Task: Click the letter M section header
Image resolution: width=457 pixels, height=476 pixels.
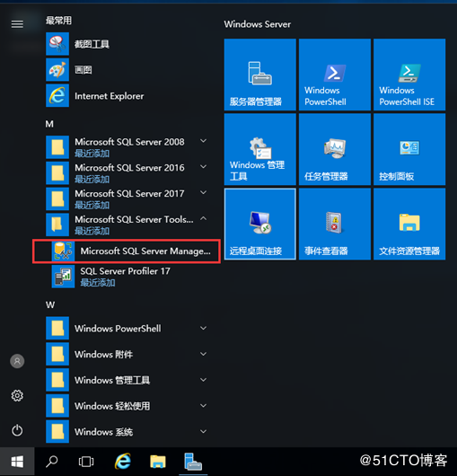Action: tap(49, 124)
